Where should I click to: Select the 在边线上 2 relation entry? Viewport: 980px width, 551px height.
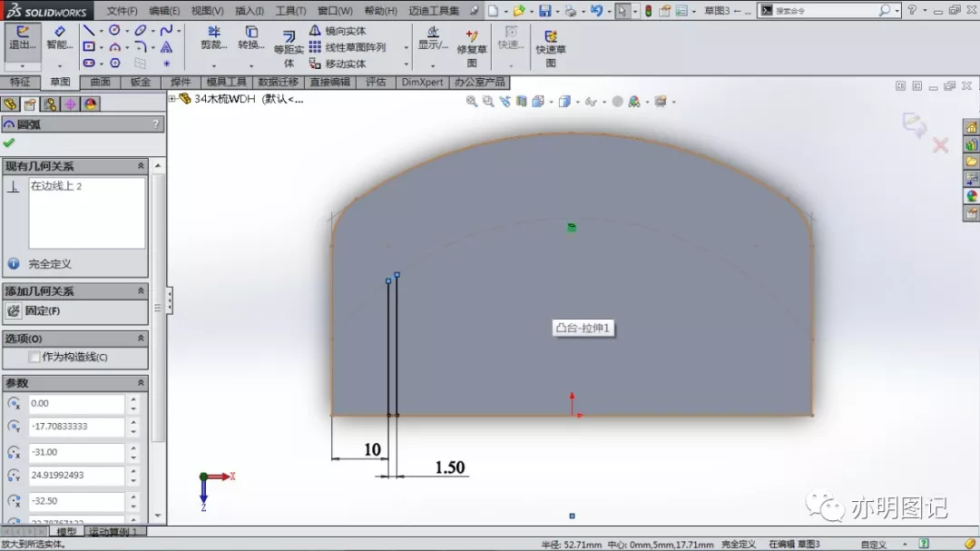[x=56, y=186]
